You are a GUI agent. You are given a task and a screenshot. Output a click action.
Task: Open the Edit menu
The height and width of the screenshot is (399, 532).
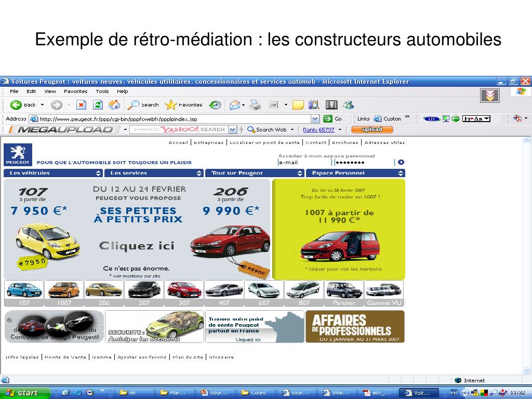[x=31, y=91]
